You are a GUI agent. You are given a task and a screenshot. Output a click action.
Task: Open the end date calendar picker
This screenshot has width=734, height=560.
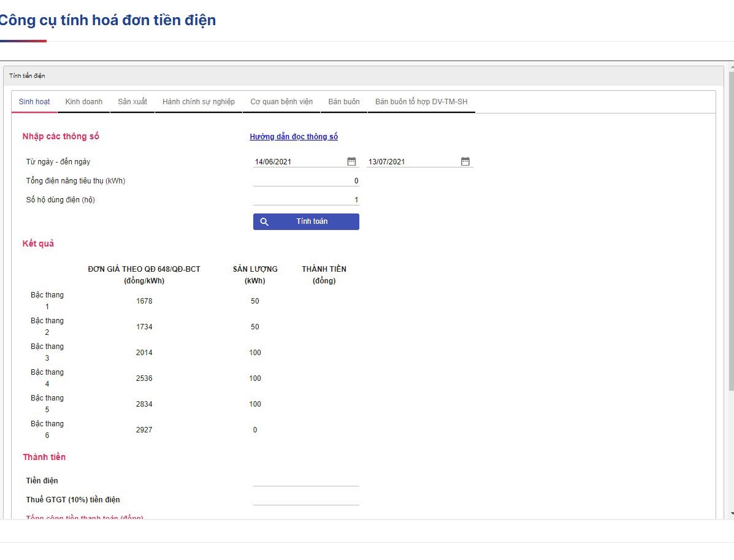click(x=465, y=162)
